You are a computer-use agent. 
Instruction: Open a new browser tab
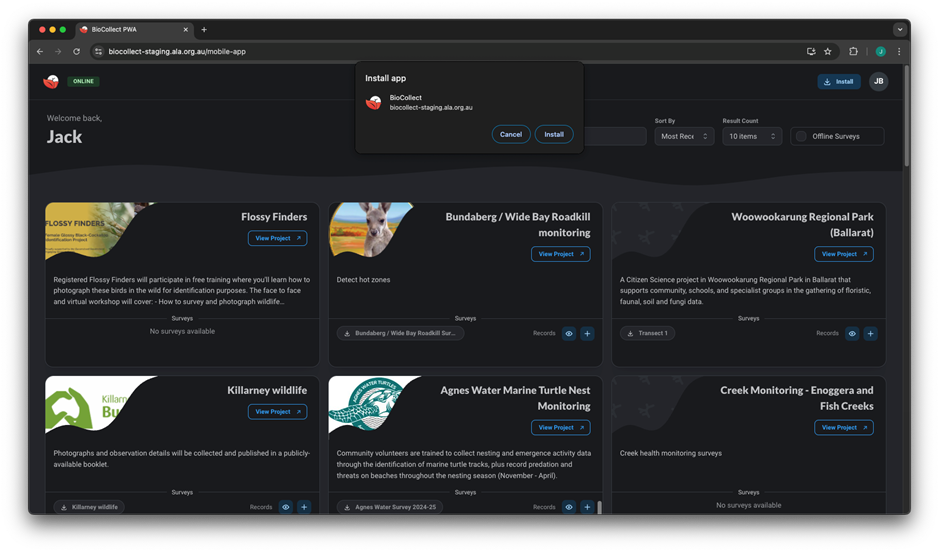[x=204, y=29]
